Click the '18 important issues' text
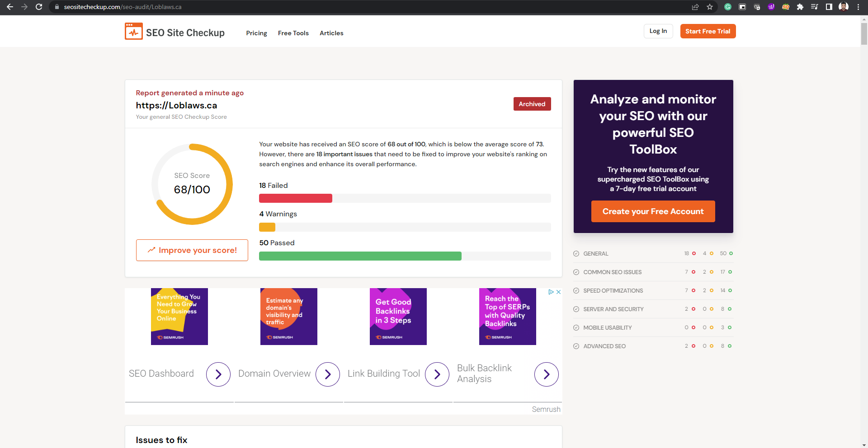This screenshot has height=448, width=868. pos(344,154)
